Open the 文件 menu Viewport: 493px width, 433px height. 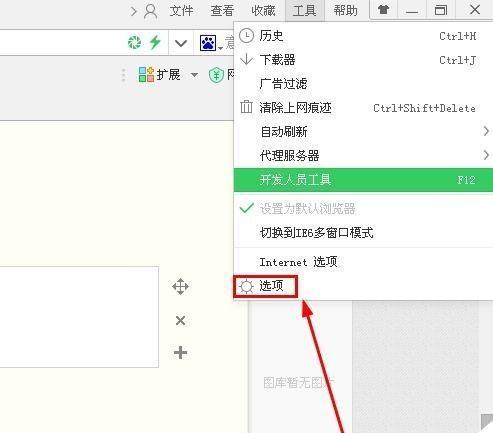tap(181, 11)
